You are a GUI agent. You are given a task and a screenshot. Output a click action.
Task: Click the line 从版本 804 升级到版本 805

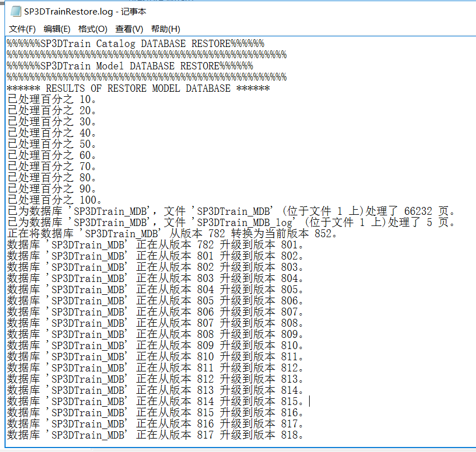155,290
